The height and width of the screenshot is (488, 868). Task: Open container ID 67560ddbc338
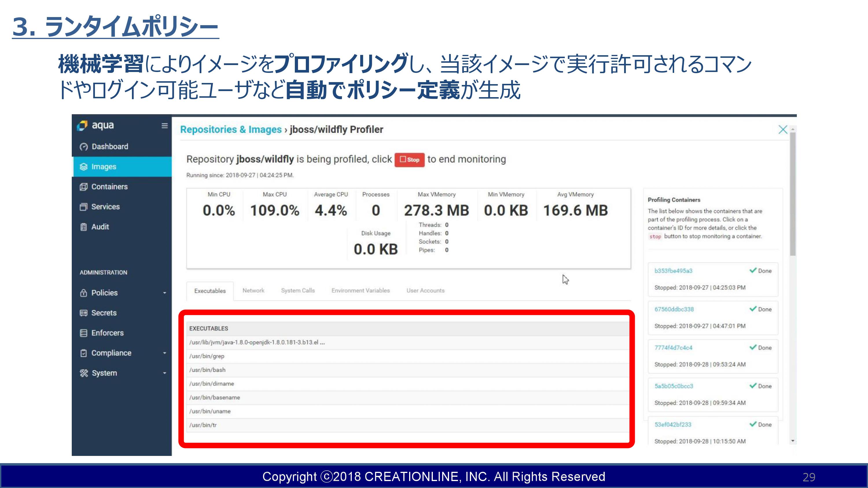674,309
